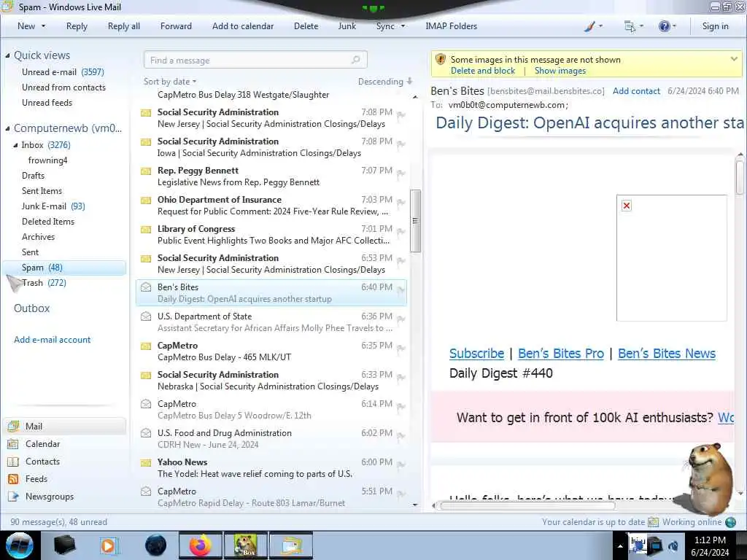This screenshot has height=560, width=747.
Task: Collapse the Inbox folder
Action: (x=15, y=145)
